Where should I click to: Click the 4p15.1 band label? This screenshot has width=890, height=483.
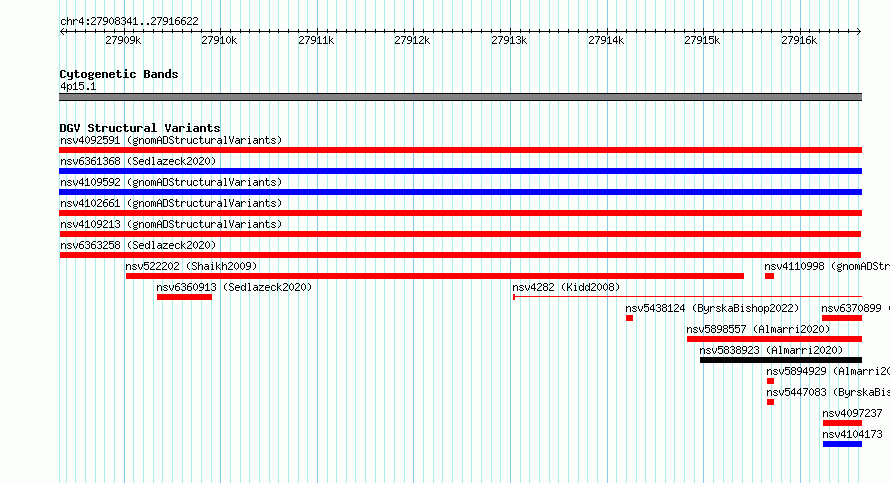pyautogui.click(x=78, y=86)
